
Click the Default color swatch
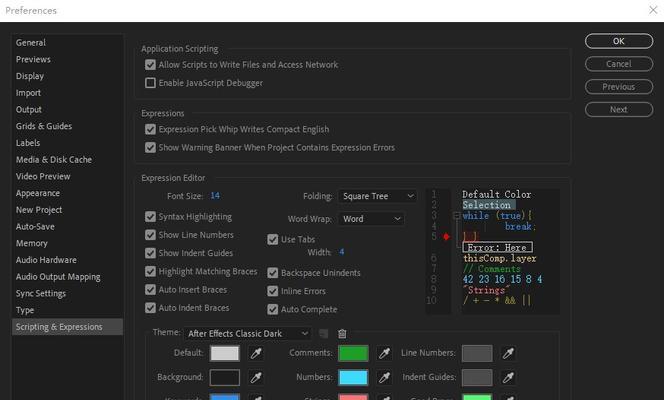(225, 353)
